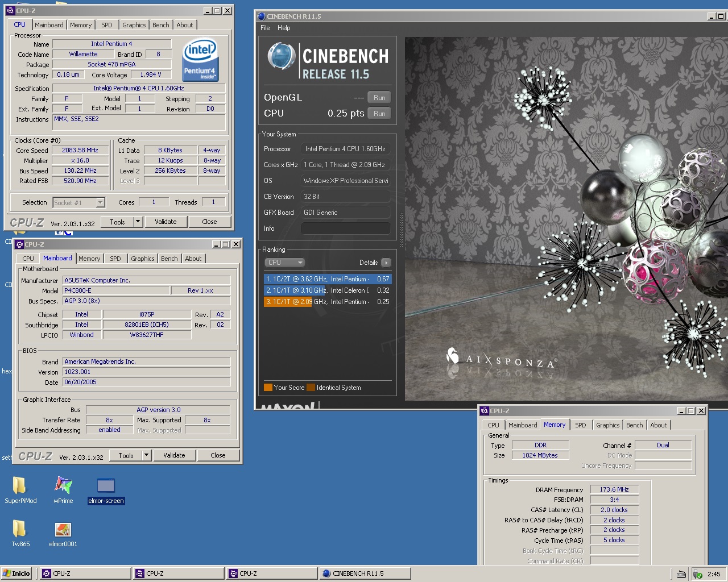Image resolution: width=728 pixels, height=582 pixels.
Task: Expand Socket #1 selection combo box
Action: tap(100, 202)
